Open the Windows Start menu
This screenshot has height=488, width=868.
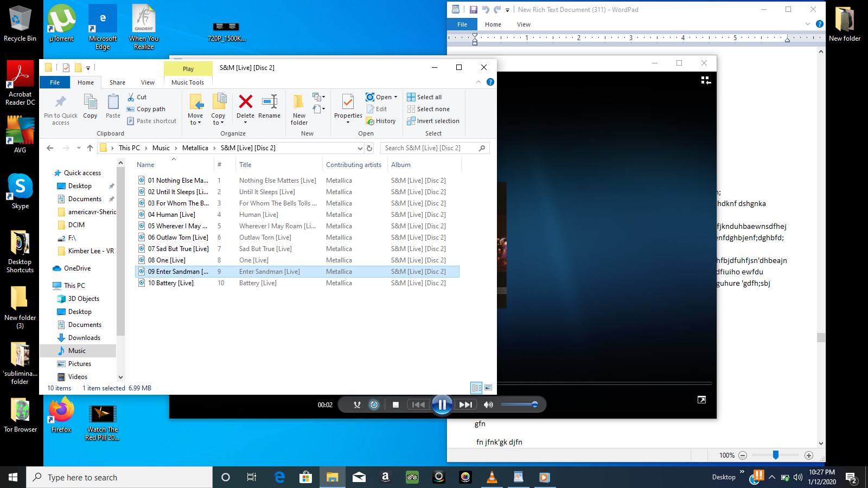(x=13, y=477)
